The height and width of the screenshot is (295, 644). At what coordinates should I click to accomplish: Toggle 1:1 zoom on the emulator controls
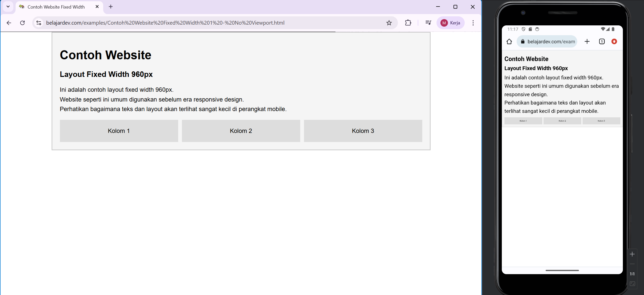click(632, 274)
